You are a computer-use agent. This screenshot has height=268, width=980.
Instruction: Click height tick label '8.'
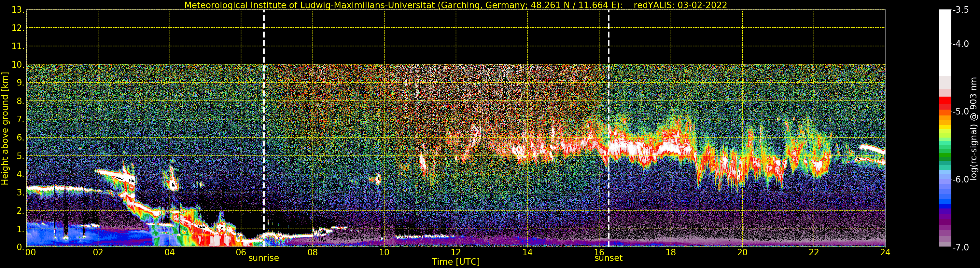[x=20, y=101]
